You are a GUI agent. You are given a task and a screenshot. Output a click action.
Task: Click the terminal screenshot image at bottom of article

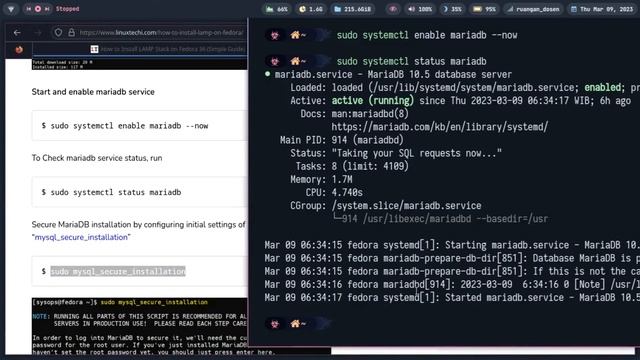coord(140,326)
